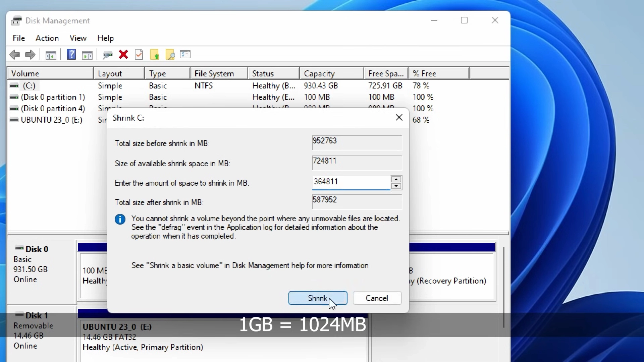Click the yellow folder with magnifying glass icon
This screenshot has width=644, height=362.
tap(170, 55)
